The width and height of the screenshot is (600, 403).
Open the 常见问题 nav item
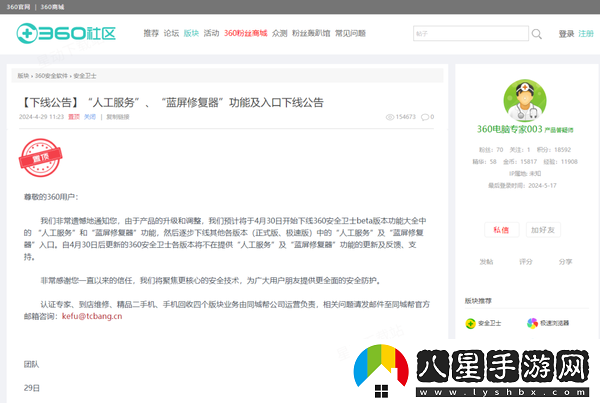351,33
